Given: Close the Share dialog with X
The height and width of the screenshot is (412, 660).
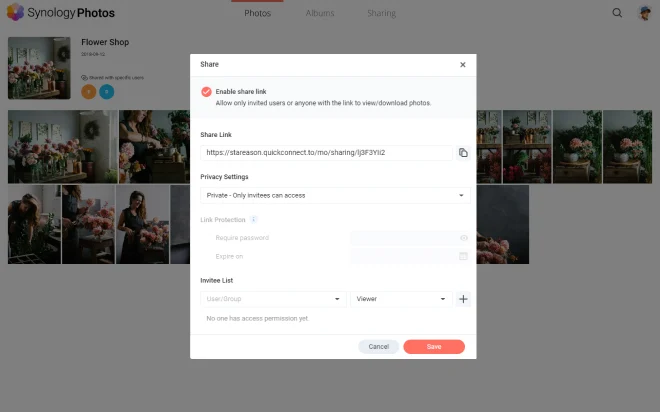Looking at the screenshot, I should tap(462, 64).
